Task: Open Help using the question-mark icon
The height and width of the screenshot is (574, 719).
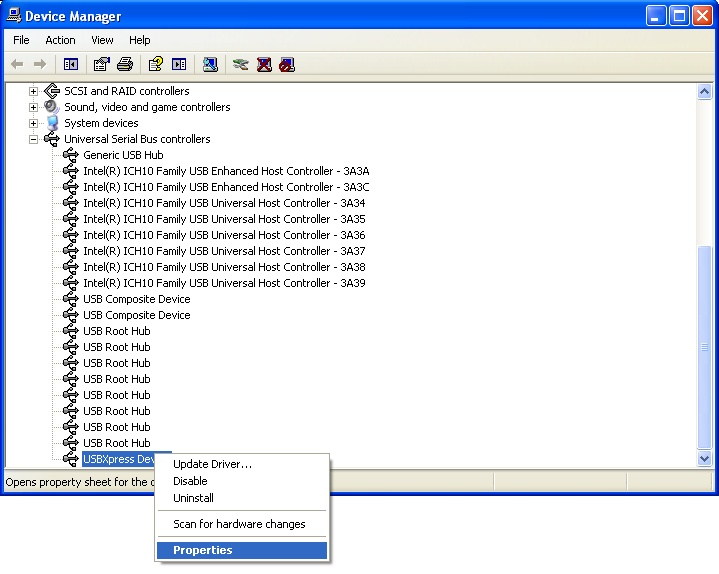Action: [x=155, y=64]
